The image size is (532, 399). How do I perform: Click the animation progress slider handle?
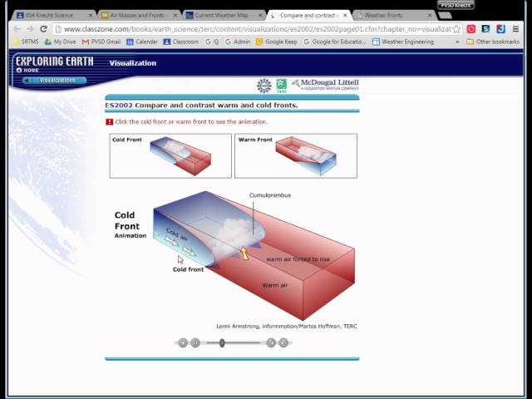tap(222, 343)
